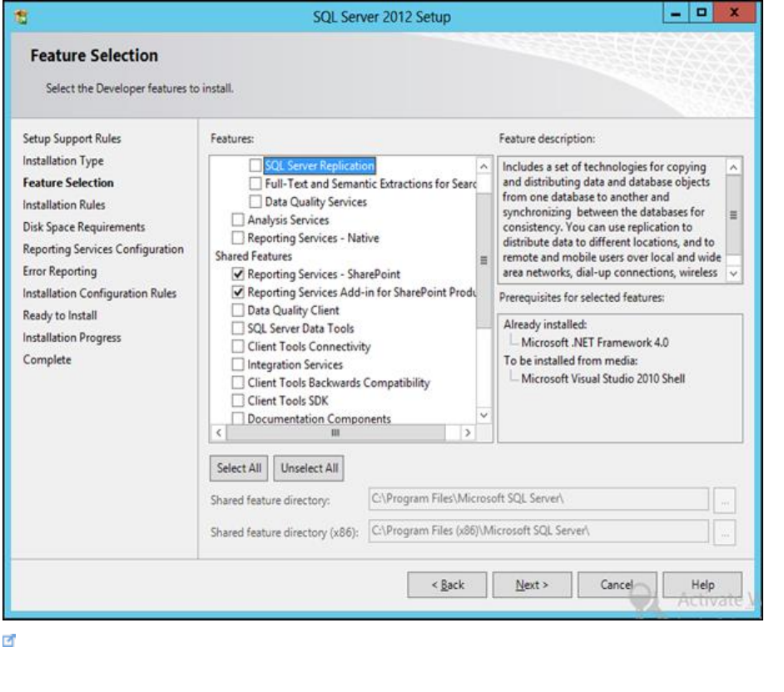784x692 pixels.
Task: Select Reporting Services Configuration step
Action: 103,249
